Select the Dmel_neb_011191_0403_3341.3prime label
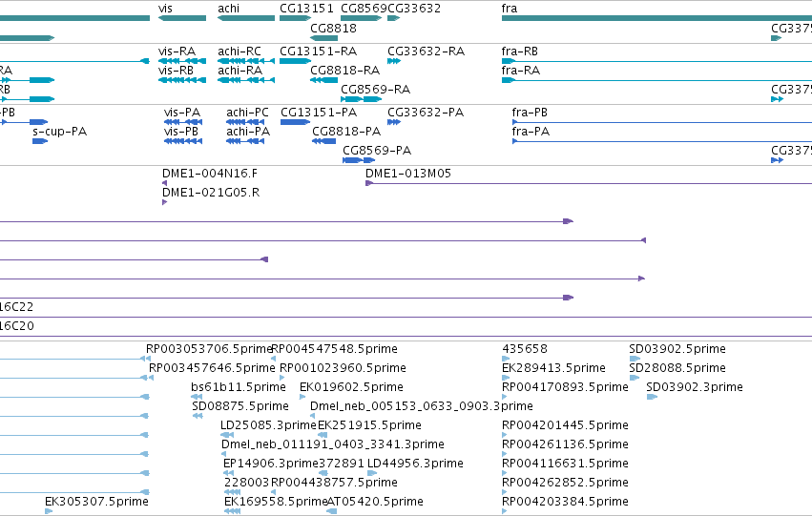Image resolution: width=812 pixels, height=516 pixels. [x=333, y=444]
